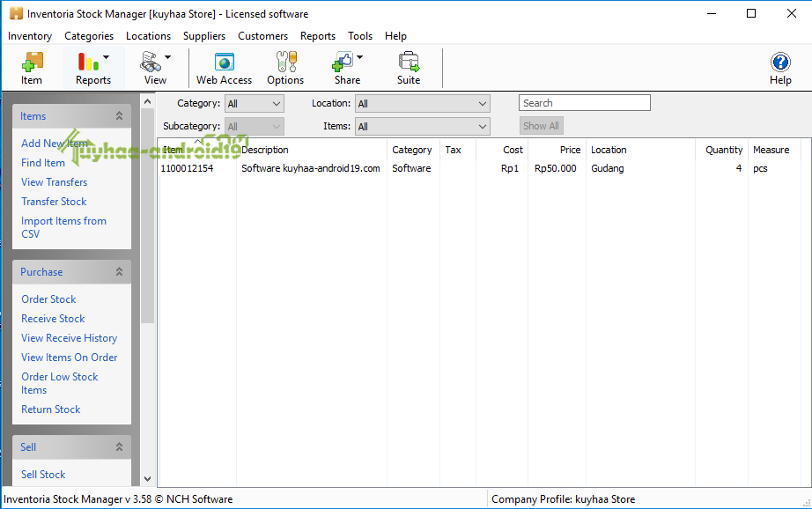Viewport: 812px width, 509px height.
Task: Open the Tools menu
Action: click(x=360, y=36)
